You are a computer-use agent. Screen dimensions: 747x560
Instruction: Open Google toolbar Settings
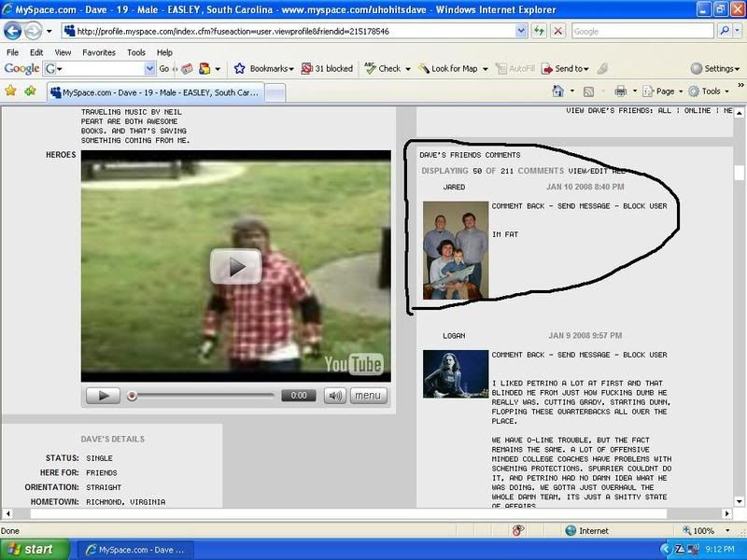click(x=715, y=68)
